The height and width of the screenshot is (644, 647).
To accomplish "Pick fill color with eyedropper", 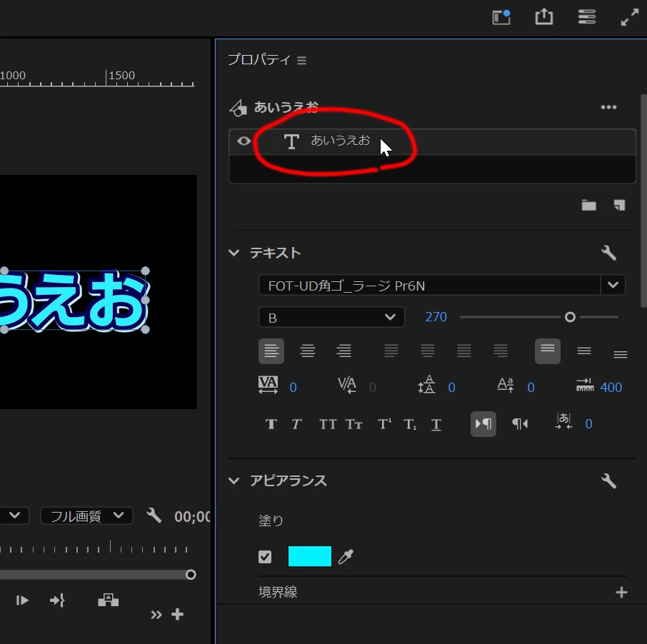I will [346, 556].
